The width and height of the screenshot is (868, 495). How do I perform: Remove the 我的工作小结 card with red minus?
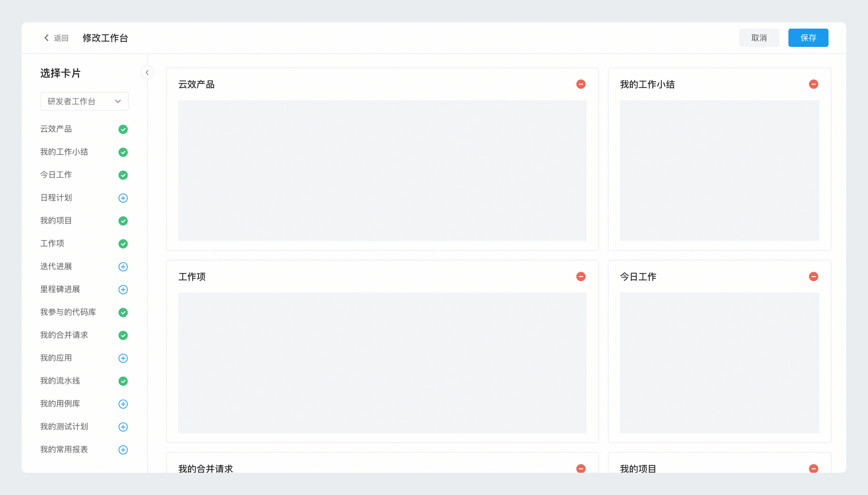click(x=813, y=84)
